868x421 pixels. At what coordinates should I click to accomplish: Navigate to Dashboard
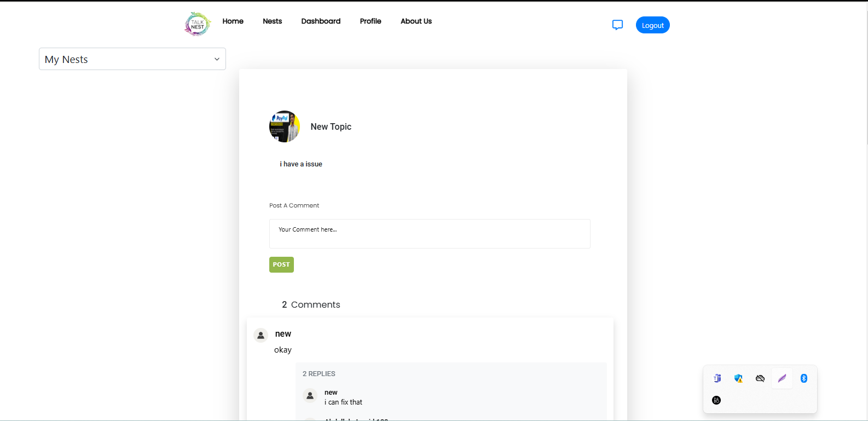(x=321, y=21)
